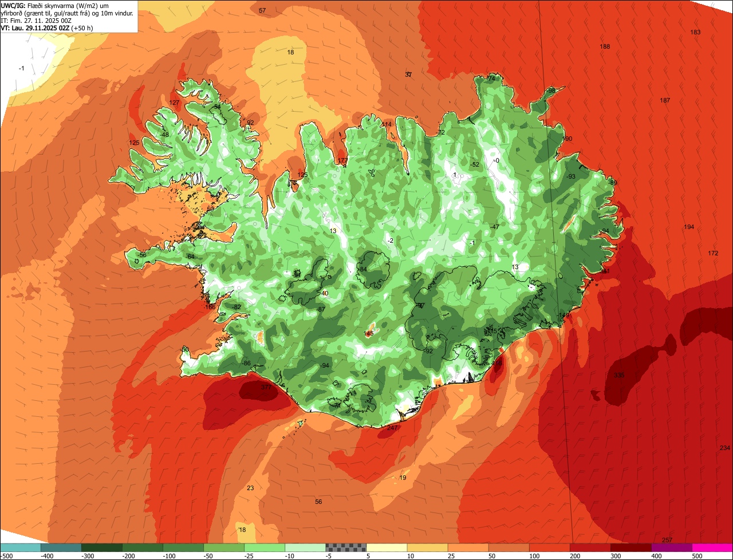Click the -52 value in northeast Iceland
733x560 pixels.
474,165
